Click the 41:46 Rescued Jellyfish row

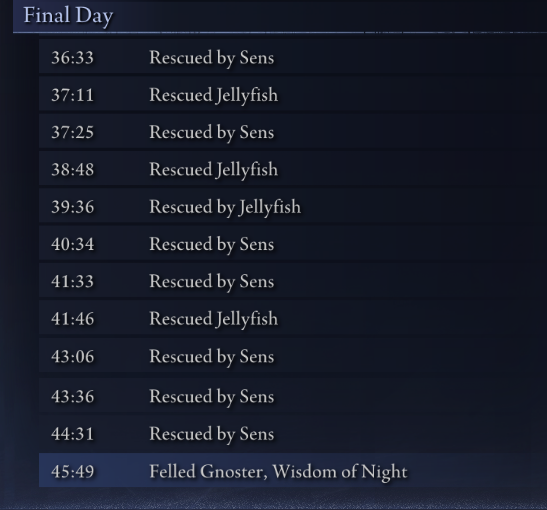click(x=293, y=318)
